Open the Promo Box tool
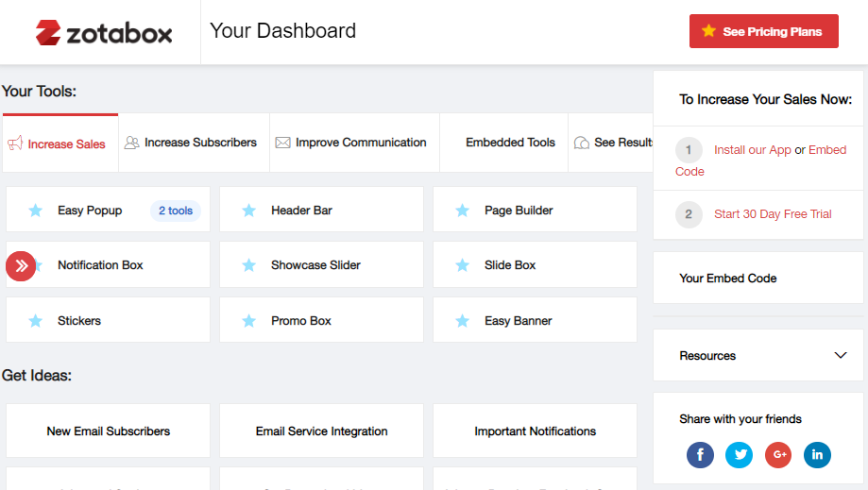This screenshot has height=490, width=868. click(322, 320)
